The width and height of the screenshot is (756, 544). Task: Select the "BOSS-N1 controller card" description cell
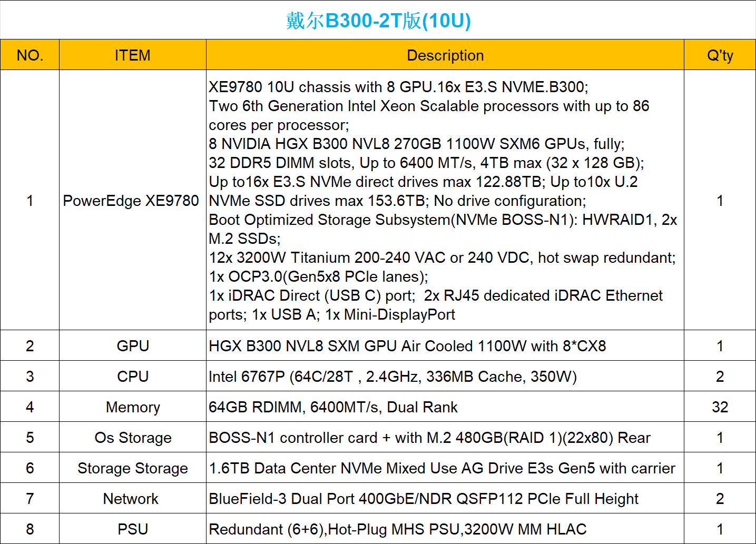click(x=445, y=437)
